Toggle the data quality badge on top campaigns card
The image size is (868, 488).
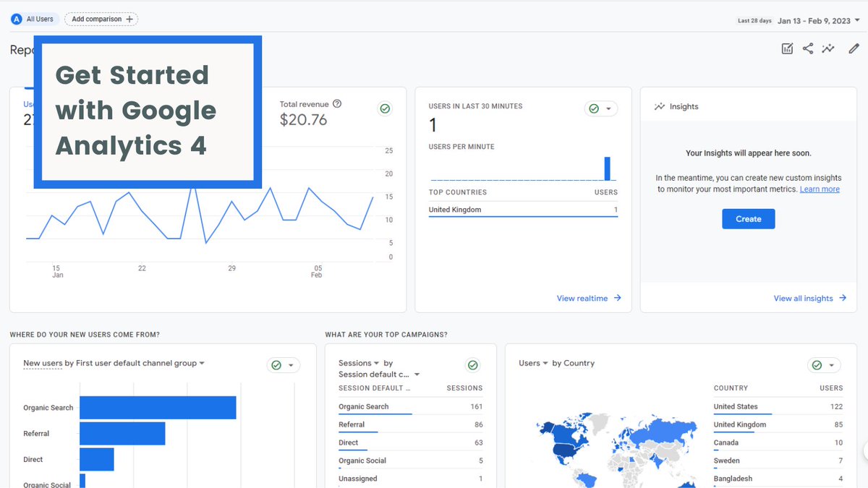click(473, 364)
